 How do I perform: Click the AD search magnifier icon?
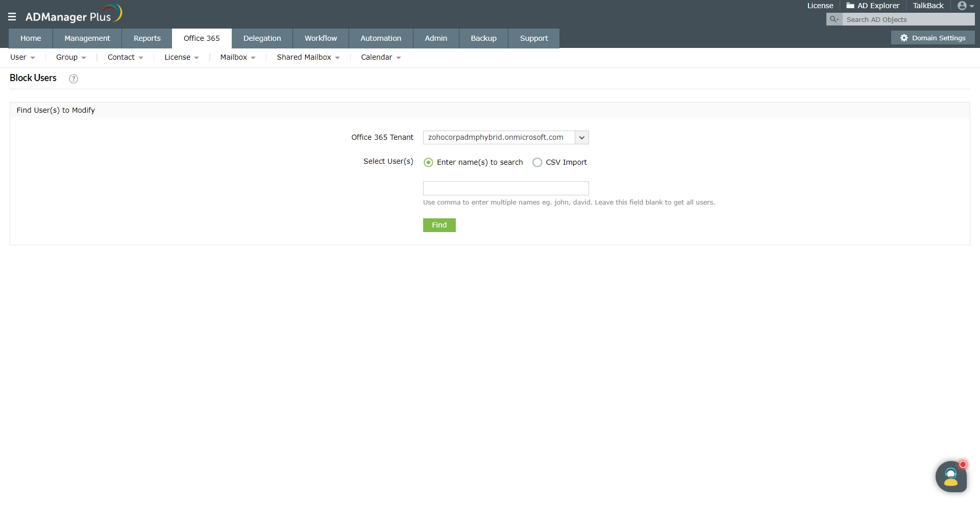pos(834,19)
